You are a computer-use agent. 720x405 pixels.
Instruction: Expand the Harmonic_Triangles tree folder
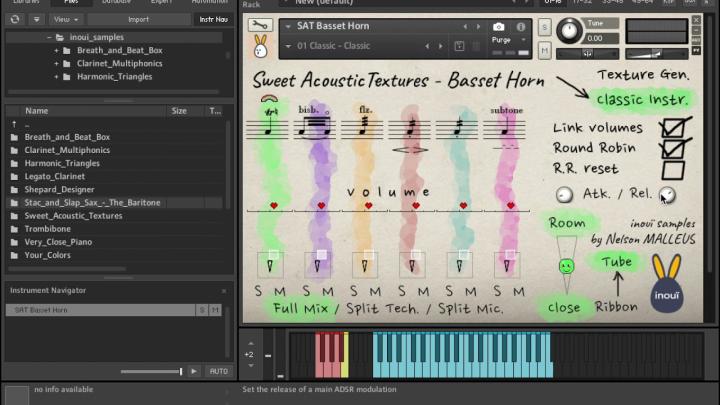(x=56, y=77)
